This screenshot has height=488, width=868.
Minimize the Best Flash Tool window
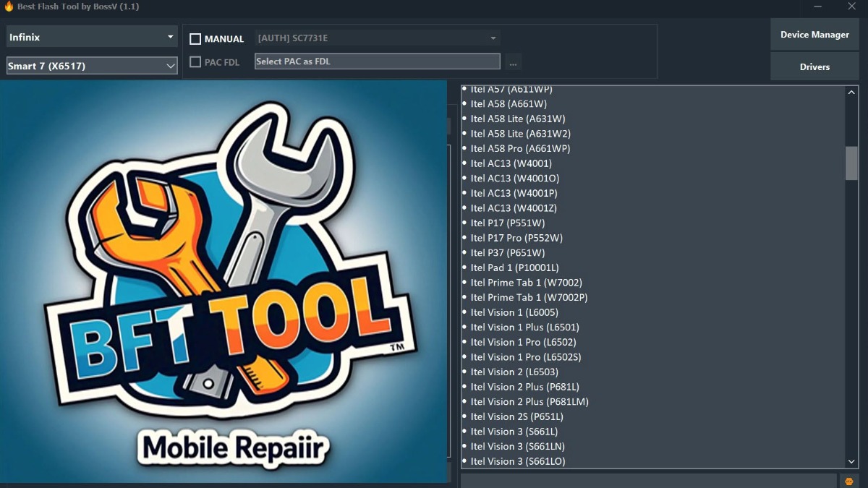(818, 7)
